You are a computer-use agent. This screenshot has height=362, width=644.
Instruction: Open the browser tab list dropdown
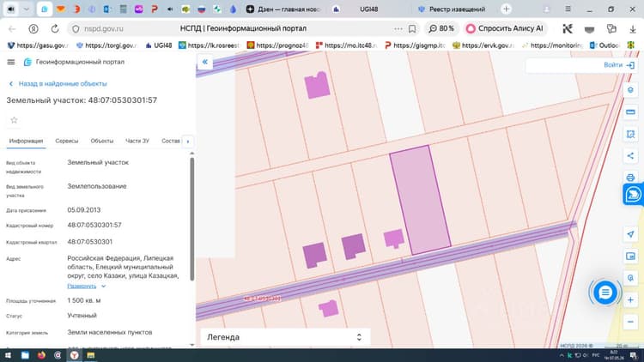tap(27, 9)
